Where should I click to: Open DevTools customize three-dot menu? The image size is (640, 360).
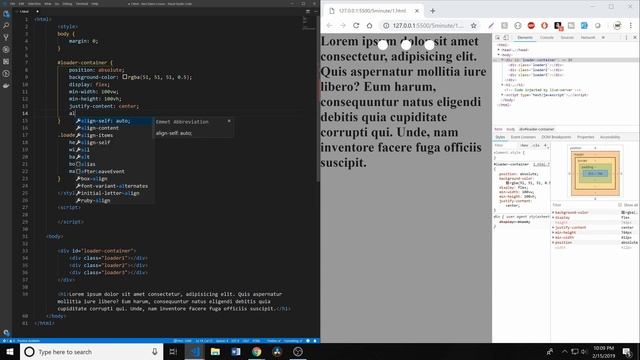pyautogui.click(x=627, y=38)
